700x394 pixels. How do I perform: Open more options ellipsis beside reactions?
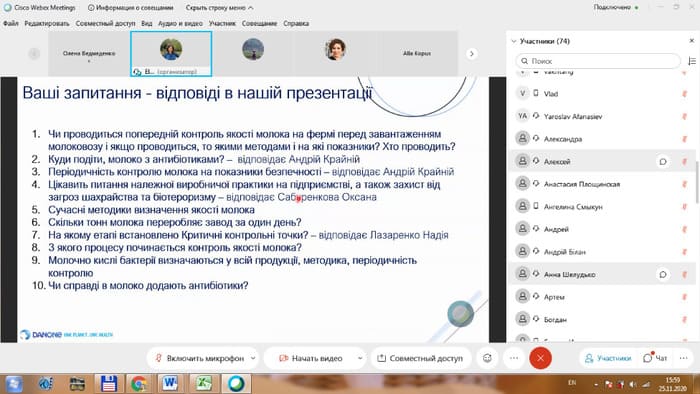pyautogui.click(x=514, y=358)
